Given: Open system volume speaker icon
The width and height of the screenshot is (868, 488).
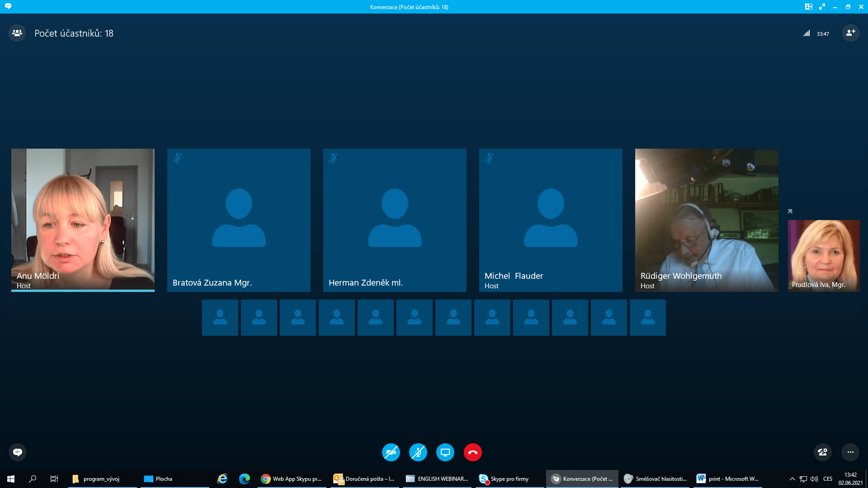Looking at the screenshot, I should click(814, 479).
